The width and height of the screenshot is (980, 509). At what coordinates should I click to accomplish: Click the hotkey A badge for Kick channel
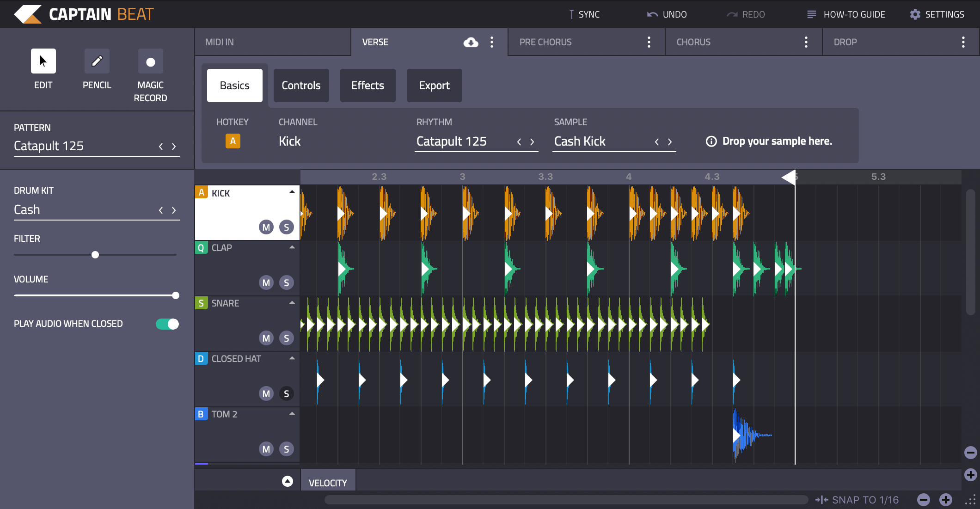point(233,141)
